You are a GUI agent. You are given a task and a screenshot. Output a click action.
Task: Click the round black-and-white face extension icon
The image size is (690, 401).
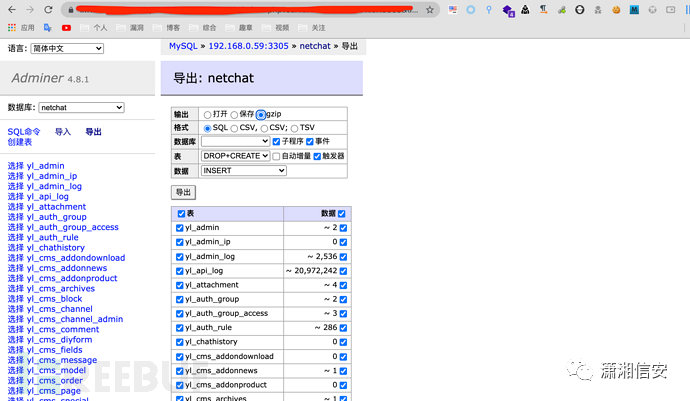[x=580, y=9]
